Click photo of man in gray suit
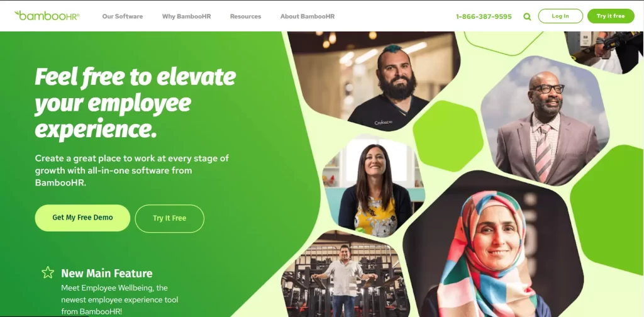644x317 pixels. point(545,120)
